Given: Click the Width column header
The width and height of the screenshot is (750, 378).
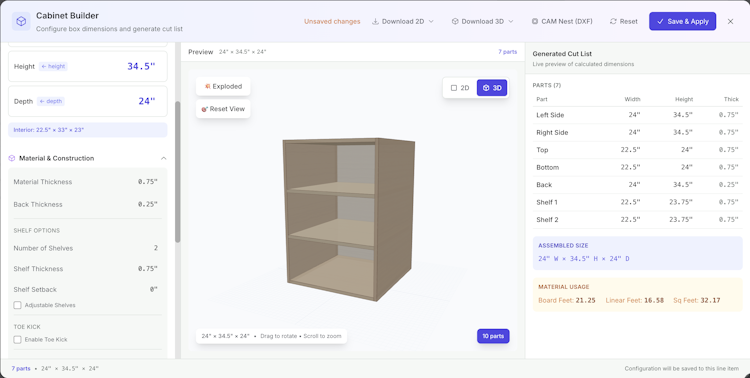Looking at the screenshot, I should tap(632, 99).
